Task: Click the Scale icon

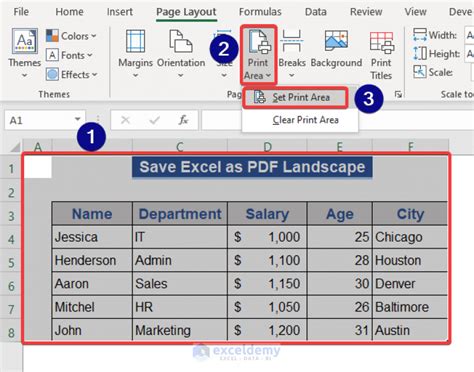Action: 420,72
